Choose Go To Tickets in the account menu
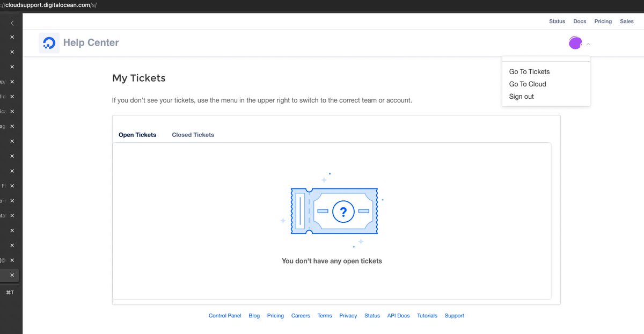The height and width of the screenshot is (334, 644). 529,71
